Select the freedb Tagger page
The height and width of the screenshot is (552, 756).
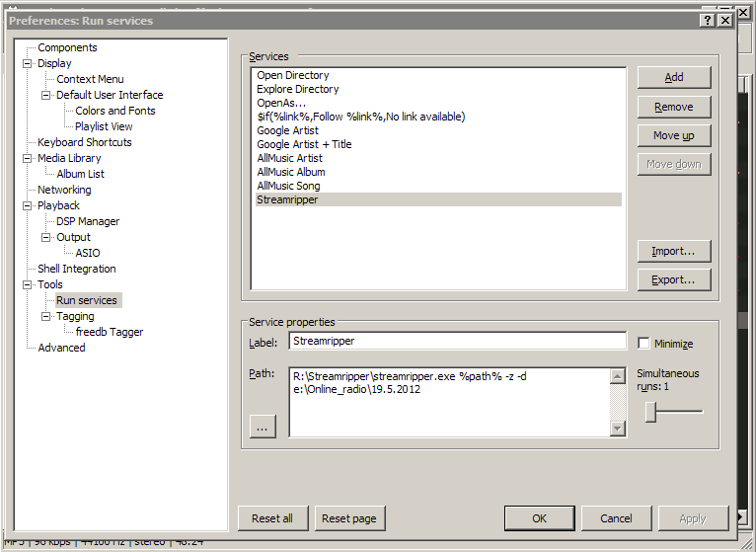[109, 332]
